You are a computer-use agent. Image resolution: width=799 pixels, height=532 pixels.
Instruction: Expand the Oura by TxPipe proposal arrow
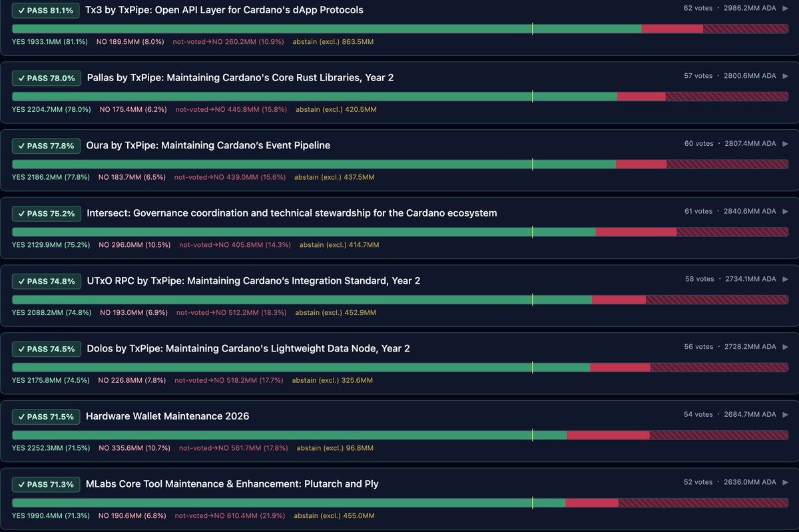coord(785,144)
